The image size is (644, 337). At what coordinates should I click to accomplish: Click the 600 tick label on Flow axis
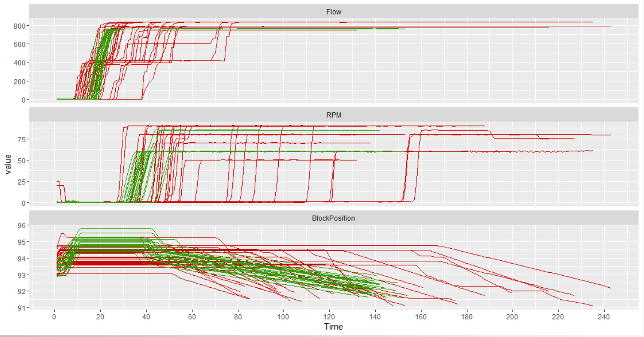tap(19, 44)
